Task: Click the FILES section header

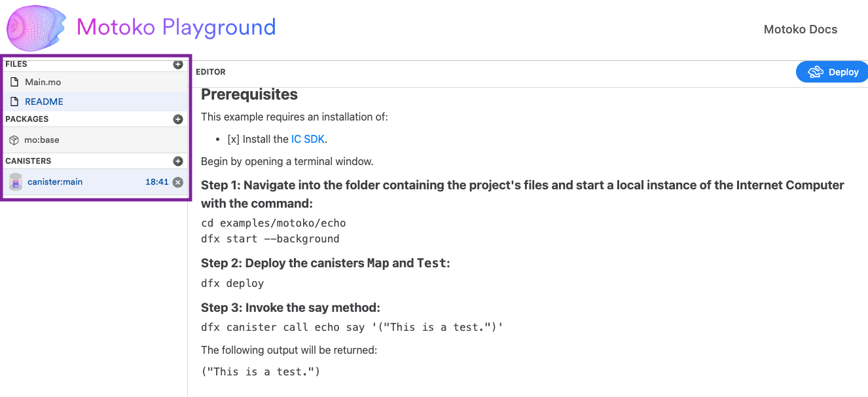Action: click(16, 64)
